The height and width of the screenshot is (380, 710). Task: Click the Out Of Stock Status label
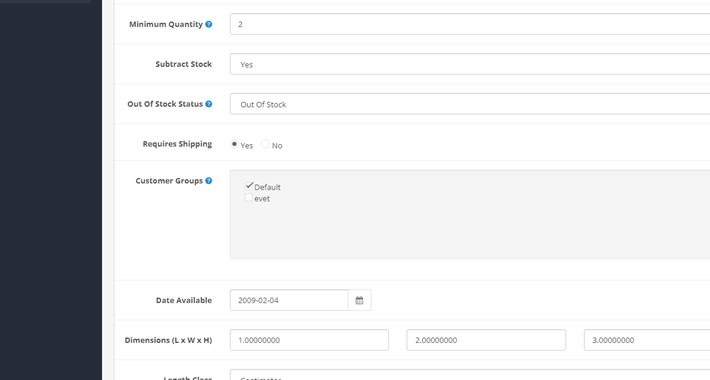pyautogui.click(x=165, y=104)
